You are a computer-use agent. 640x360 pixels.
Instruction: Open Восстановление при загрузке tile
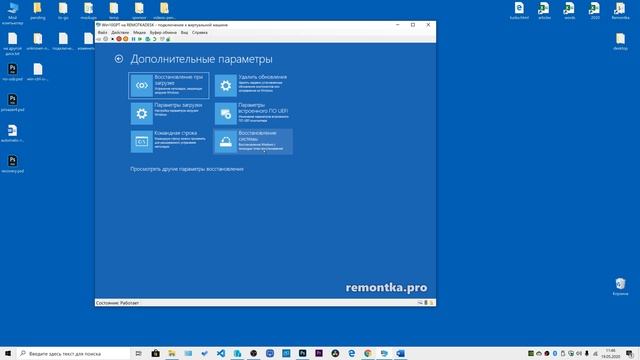[169, 85]
